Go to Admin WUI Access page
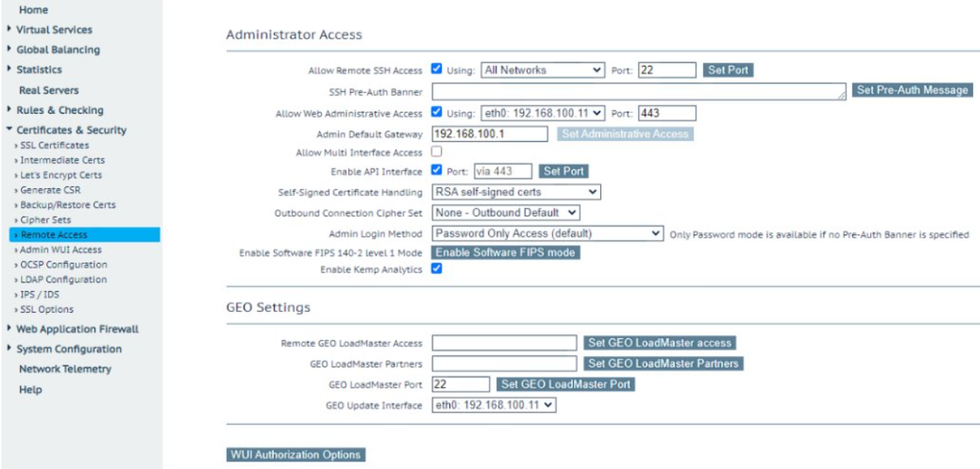This screenshot has height=469, width=980. 60,250
